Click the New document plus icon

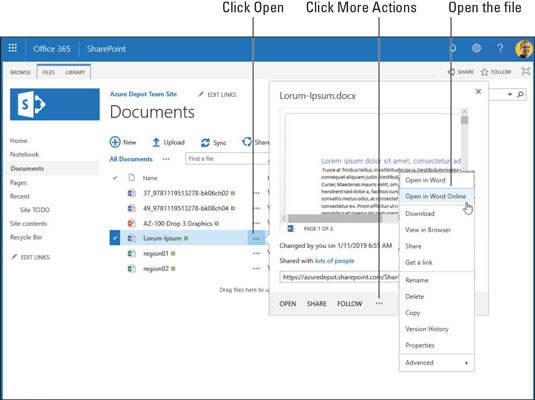(x=115, y=142)
